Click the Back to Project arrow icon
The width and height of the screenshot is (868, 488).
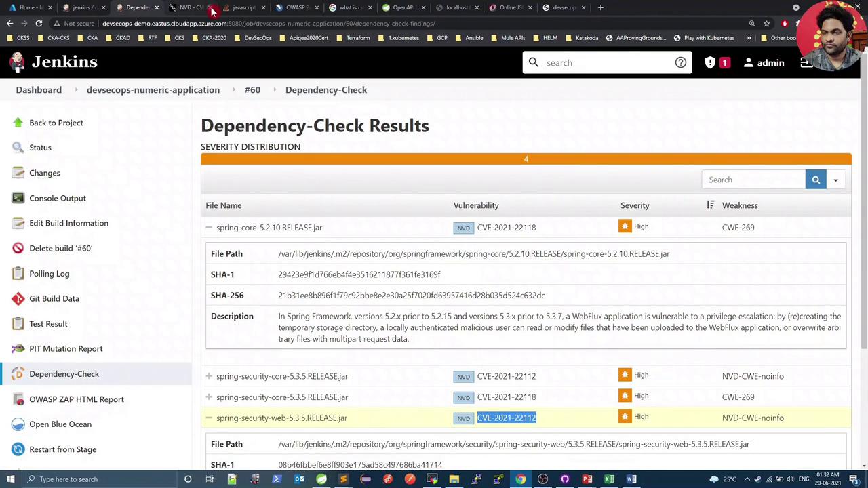[18, 123]
